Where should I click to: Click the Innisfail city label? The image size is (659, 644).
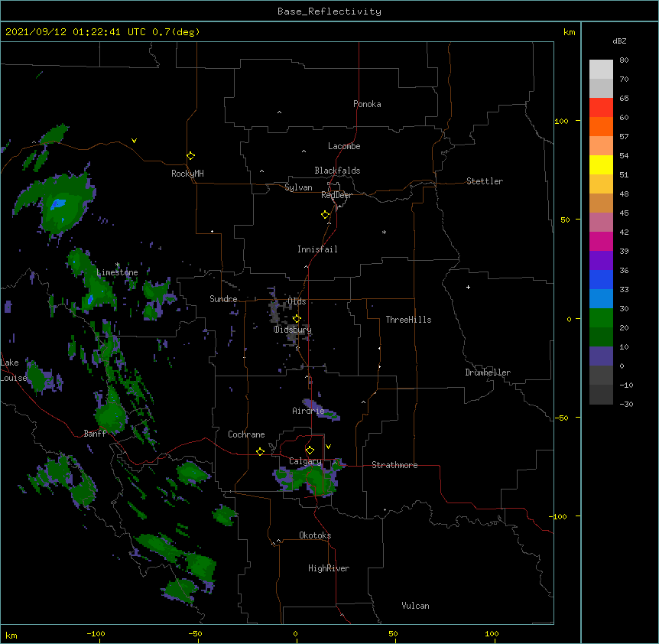pos(317,249)
